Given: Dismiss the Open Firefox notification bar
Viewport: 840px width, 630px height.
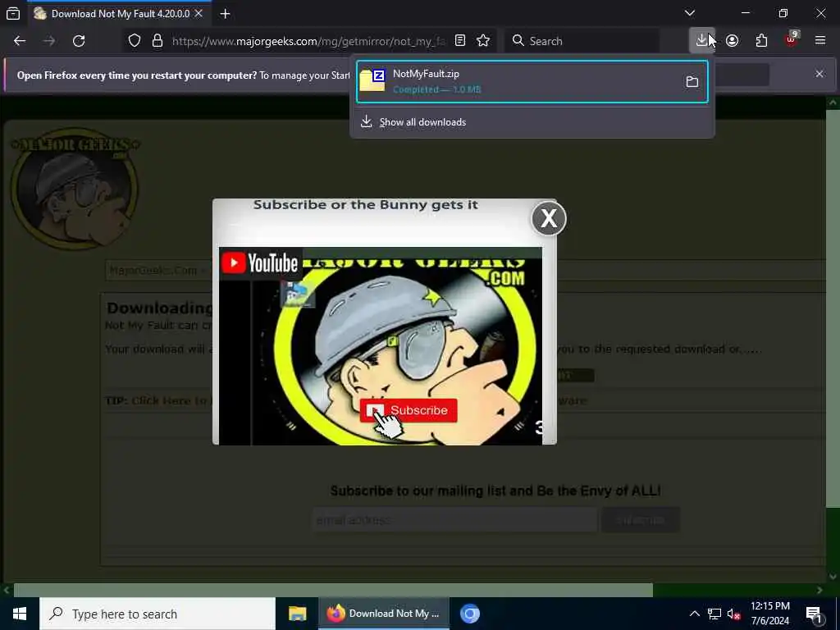Looking at the screenshot, I should (819, 74).
